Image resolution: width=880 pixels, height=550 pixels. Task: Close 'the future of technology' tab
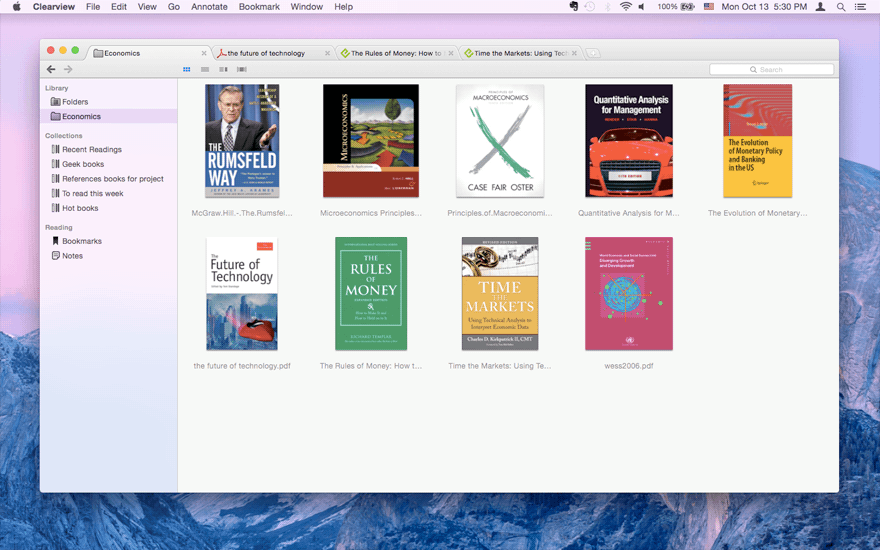click(x=327, y=53)
